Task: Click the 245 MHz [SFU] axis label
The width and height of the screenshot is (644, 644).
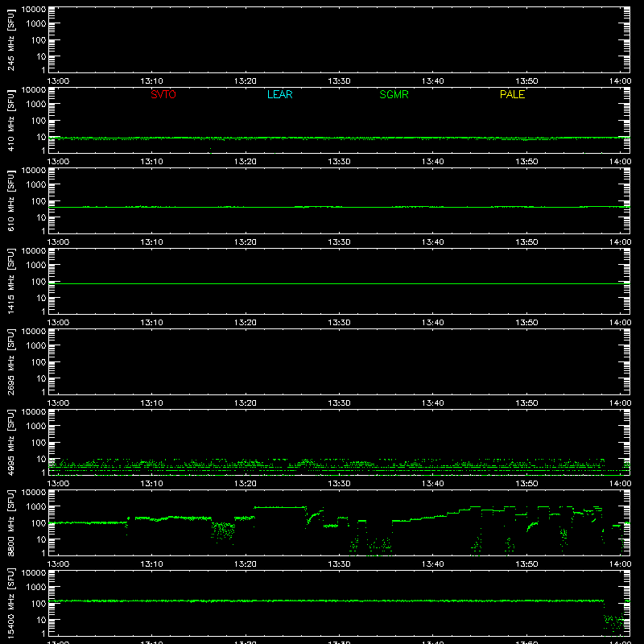Action: pyautogui.click(x=10, y=39)
